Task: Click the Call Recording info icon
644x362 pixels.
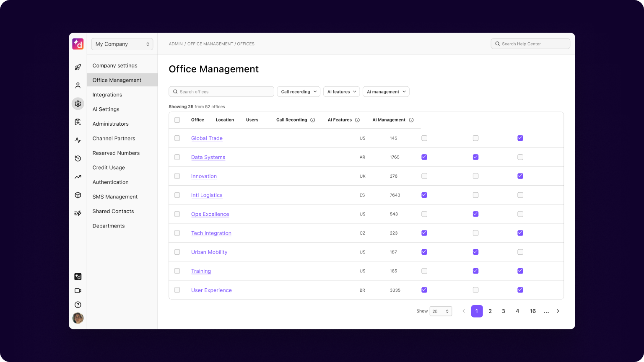Action: tap(313, 120)
